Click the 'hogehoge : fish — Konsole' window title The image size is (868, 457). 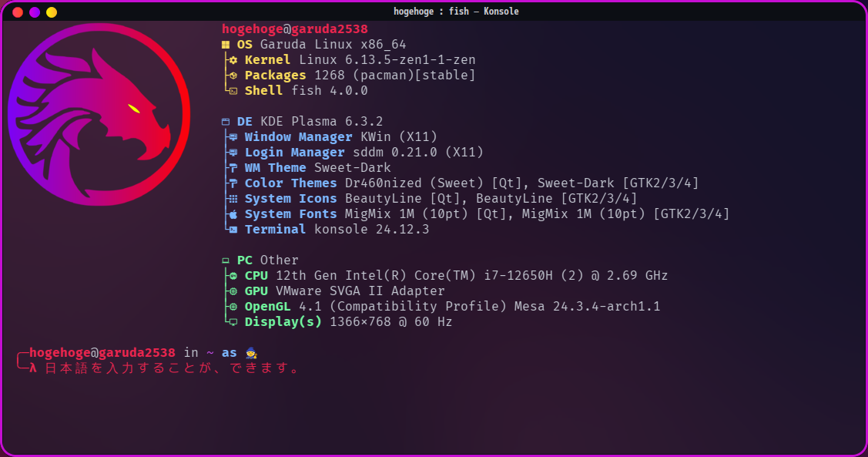(x=456, y=12)
